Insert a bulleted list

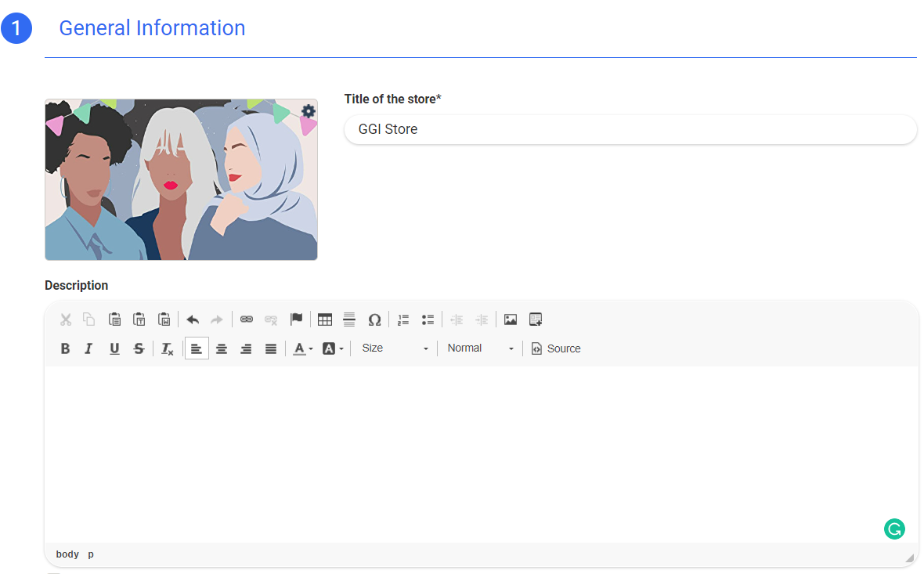click(x=428, y=319)
